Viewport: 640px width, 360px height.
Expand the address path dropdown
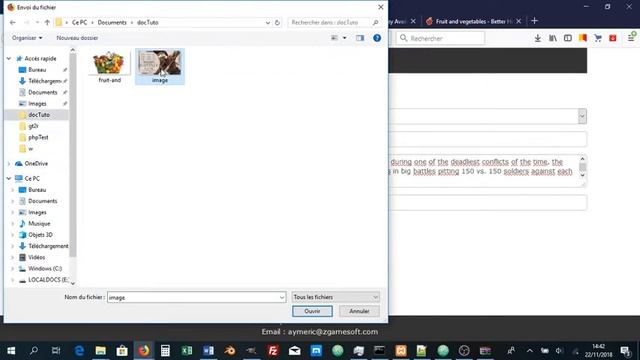[268, 22]
